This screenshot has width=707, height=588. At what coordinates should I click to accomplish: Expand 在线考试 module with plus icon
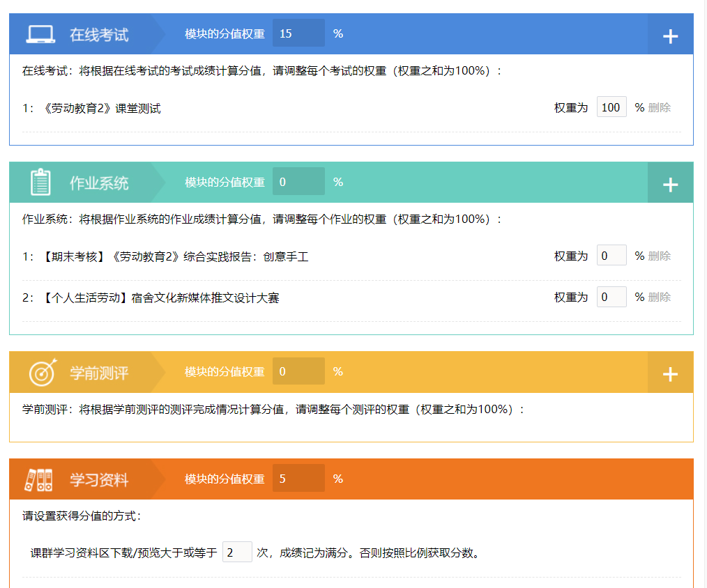671,36
